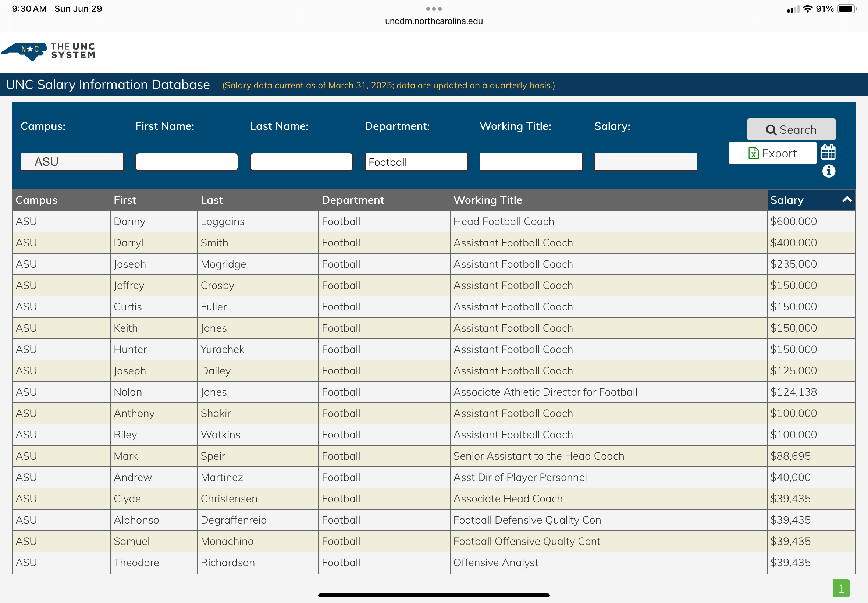Sort by Last column header
The image size is (868, 603).
coord(211,200)
